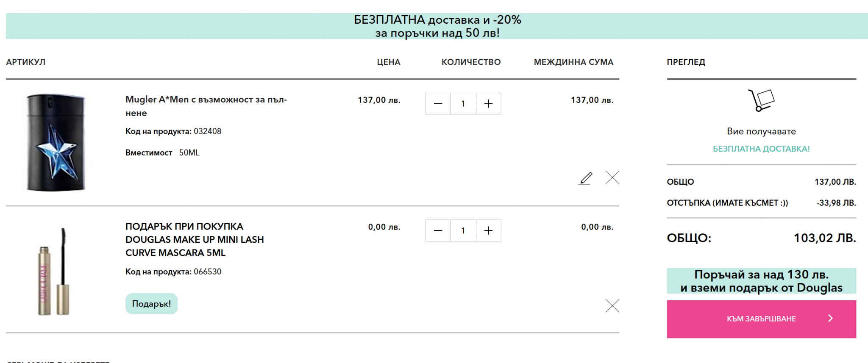Select product code 066530 text
This screenshot has height=363, width=868.
pos(207,272)
